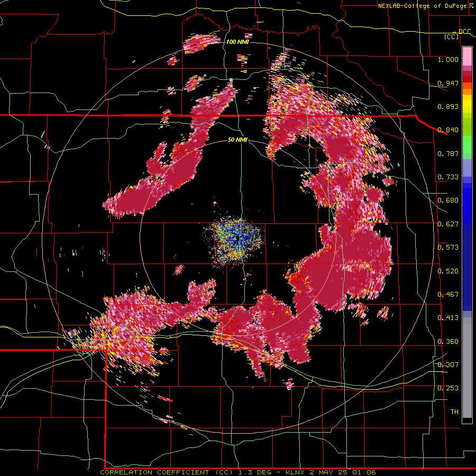
Task: Click the 0.680 color scale value
Action: tap(448, 200)
